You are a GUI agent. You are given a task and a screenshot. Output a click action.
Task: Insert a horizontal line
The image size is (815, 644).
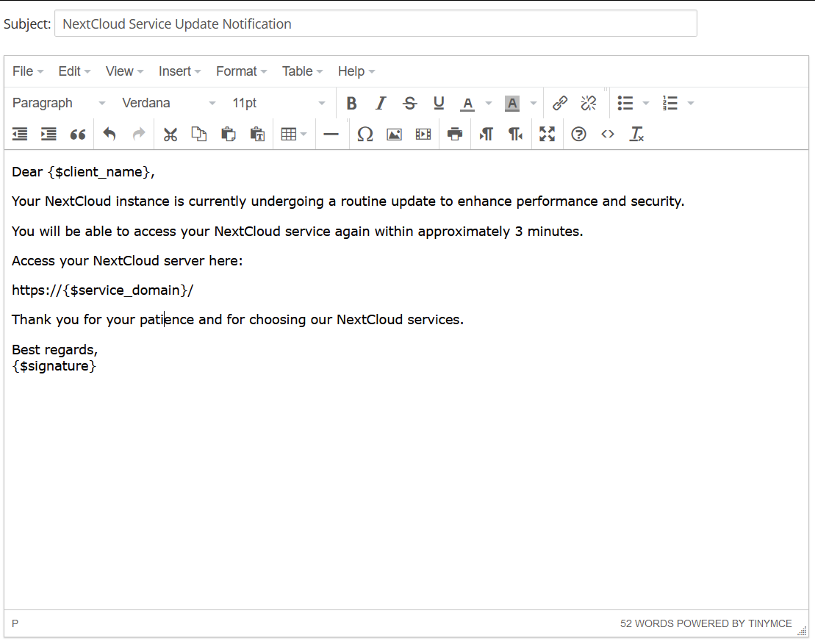(331, 134)
